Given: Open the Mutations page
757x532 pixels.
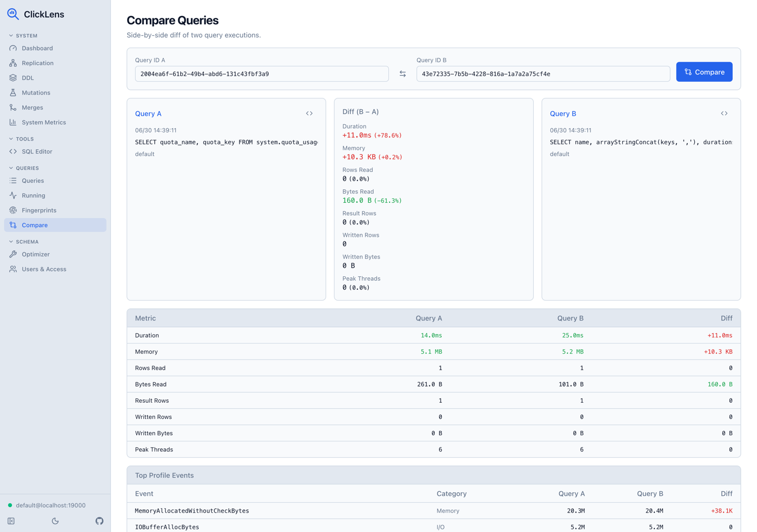Looking at the screenshot, I should (55, 92).
